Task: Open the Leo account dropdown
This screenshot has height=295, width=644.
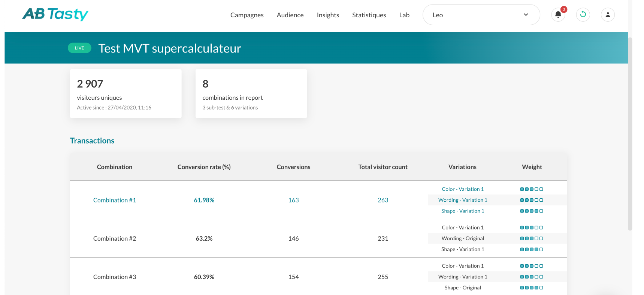Action: pyautogui.click(x=481, y=15)
